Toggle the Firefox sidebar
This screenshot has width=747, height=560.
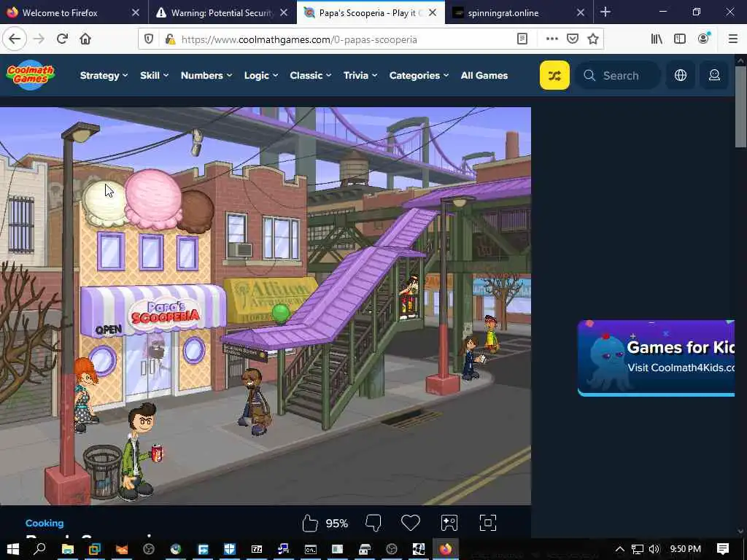point(680,39)
